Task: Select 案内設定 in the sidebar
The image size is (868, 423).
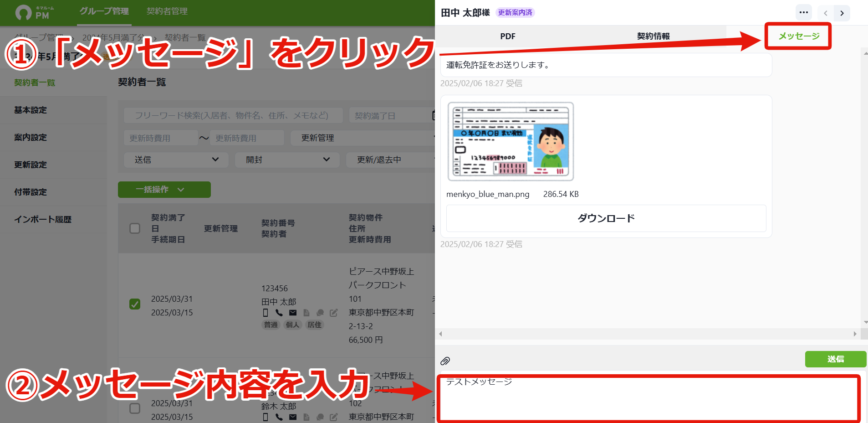Action: [53, 138]
